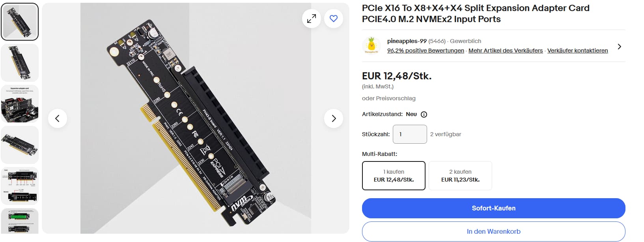Open 96,2% positive Bewertungen link
This screenshot has width=644, height=242.
click(x=426, y=51)
